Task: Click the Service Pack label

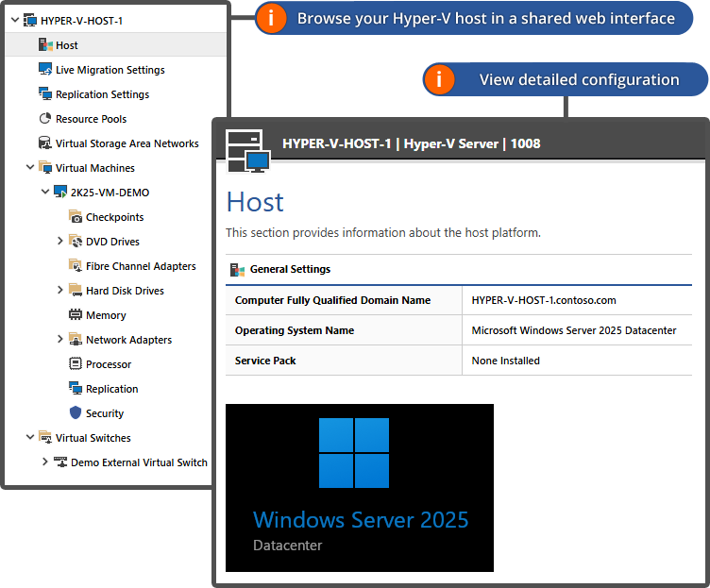Action: pyautogui.click(x=265, y=361)
